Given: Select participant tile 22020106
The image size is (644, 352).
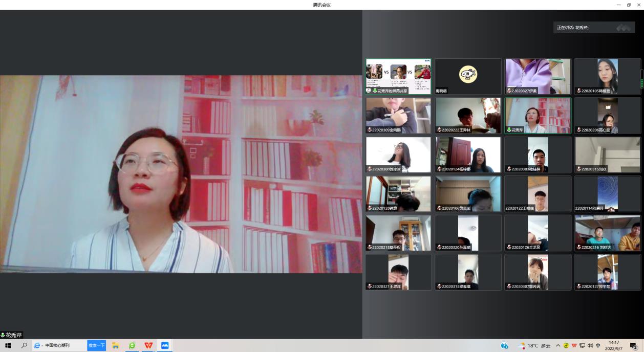Looking at the screenshot, I should coord(468,194).
